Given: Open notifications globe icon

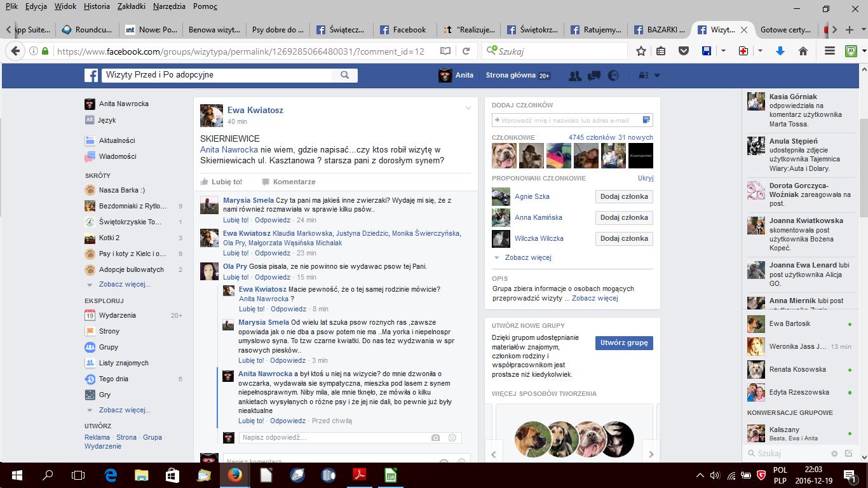Looking at the screenshot, I should (x=613, y=76).
